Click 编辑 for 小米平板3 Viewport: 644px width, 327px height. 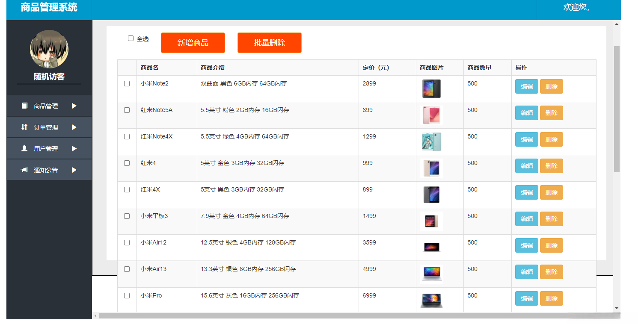527,219
